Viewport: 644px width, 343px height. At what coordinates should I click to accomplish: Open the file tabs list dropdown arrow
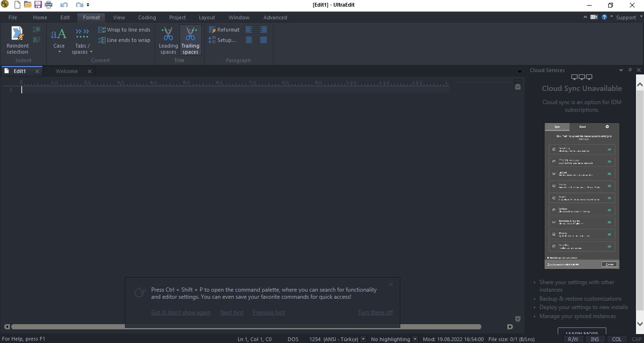coord(520,72)
